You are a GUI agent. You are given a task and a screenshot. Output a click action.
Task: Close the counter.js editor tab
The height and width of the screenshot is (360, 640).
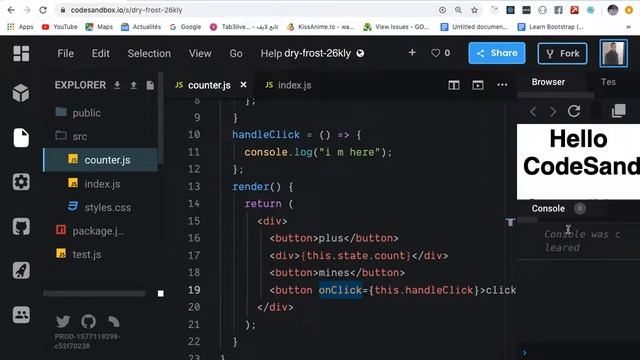click(243, 84)
